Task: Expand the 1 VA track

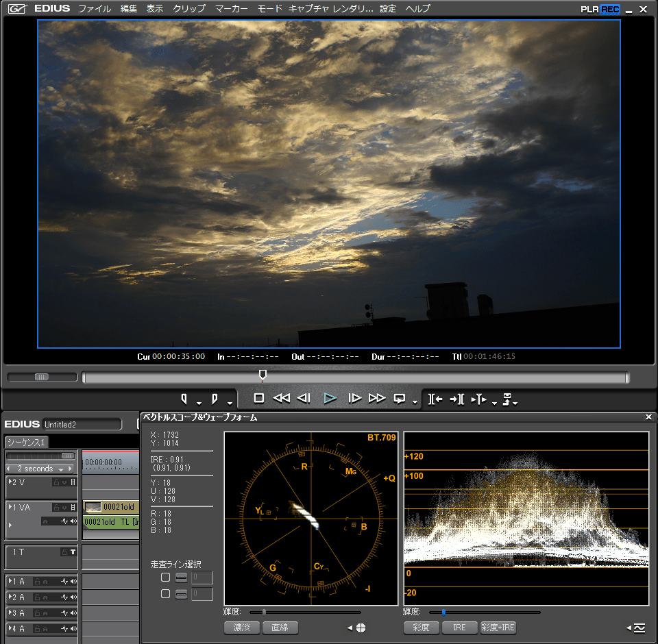Action: click(x=10, y=507)
